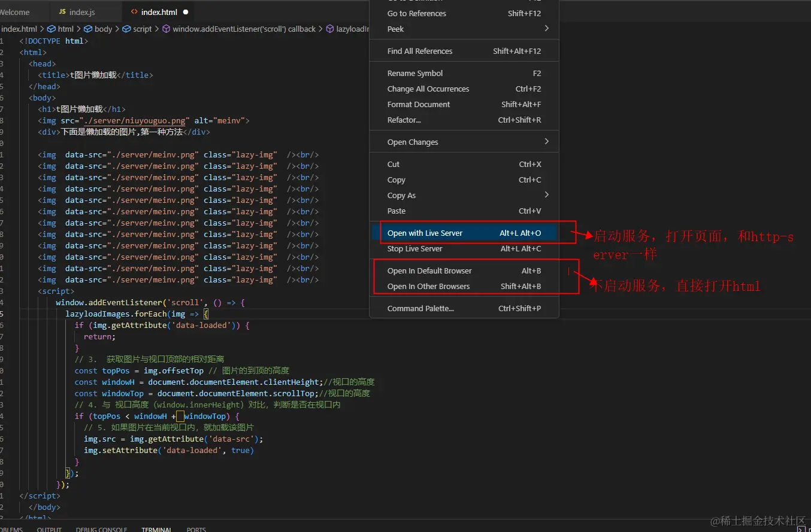Click the <title> tag line in code

pyautogui.click(x=95, y=75)
